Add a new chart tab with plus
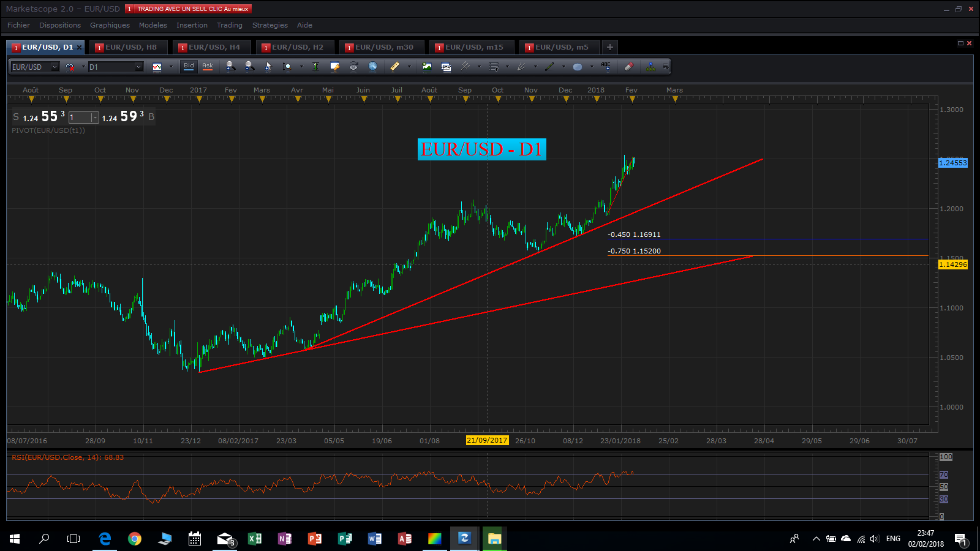 click(610, 47)
